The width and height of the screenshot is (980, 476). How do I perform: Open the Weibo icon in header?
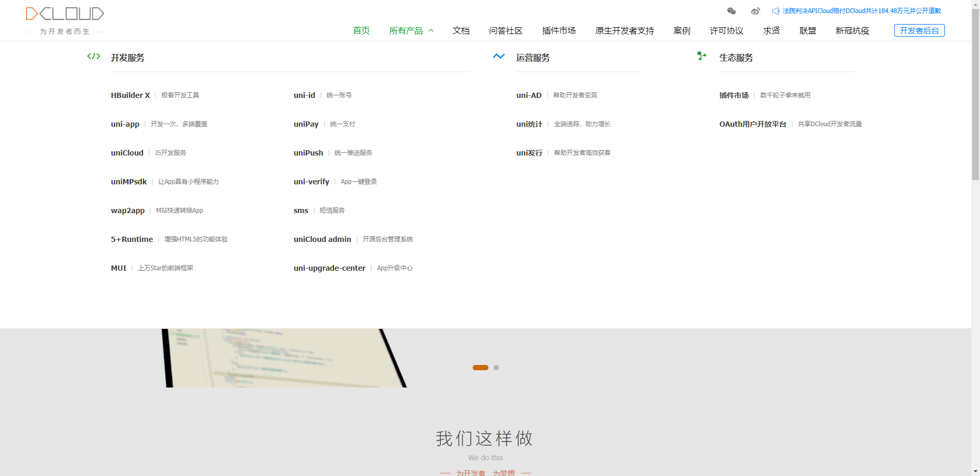[x=755, y=11]
